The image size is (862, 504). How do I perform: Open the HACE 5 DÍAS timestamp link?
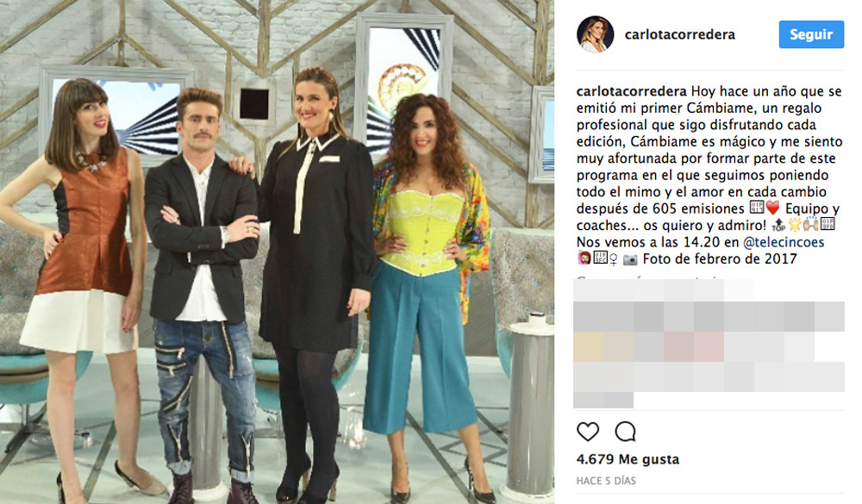tap(606, 481)
